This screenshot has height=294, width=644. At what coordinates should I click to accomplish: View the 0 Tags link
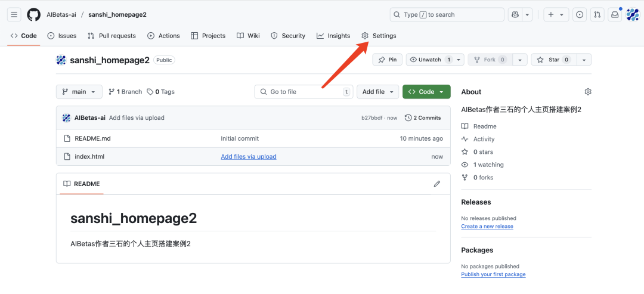tap(161, 92)
